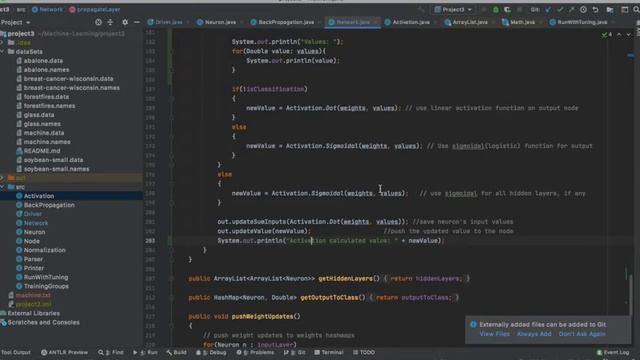The height and width of the screenshot is (360, 640).
Task: Open the Problems tool window
Action: click(255, 352)
